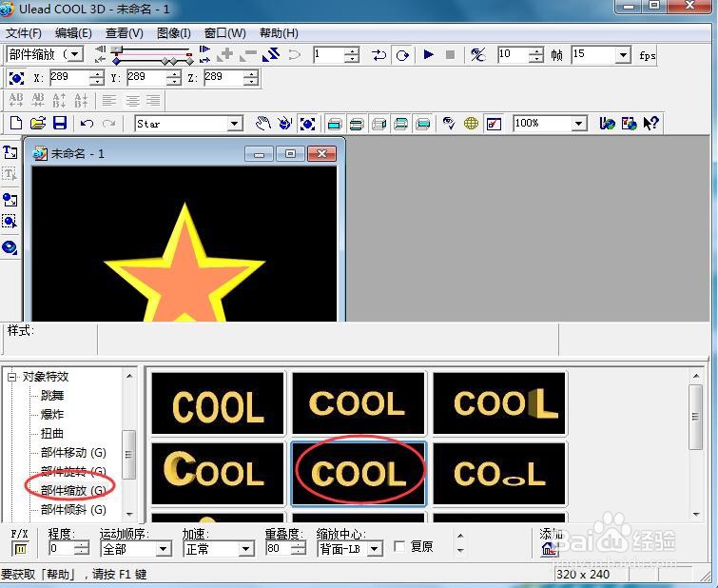Click the 重叠度 value field showing 80

279,549
